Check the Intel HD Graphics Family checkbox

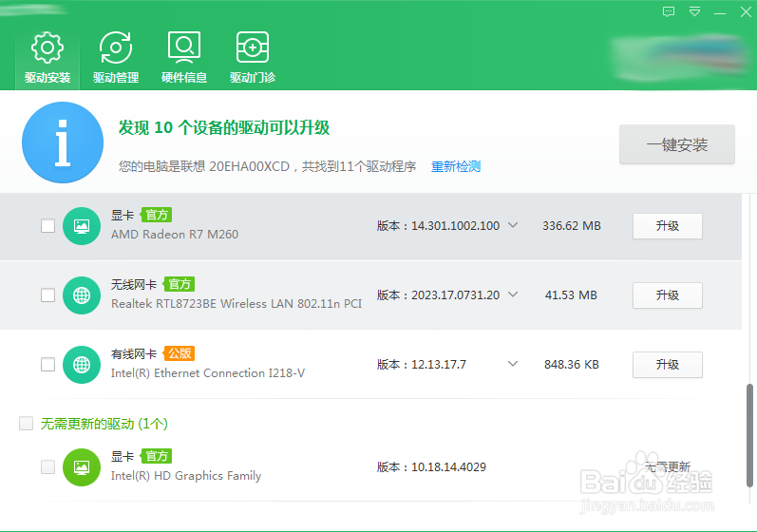point(47,466)
